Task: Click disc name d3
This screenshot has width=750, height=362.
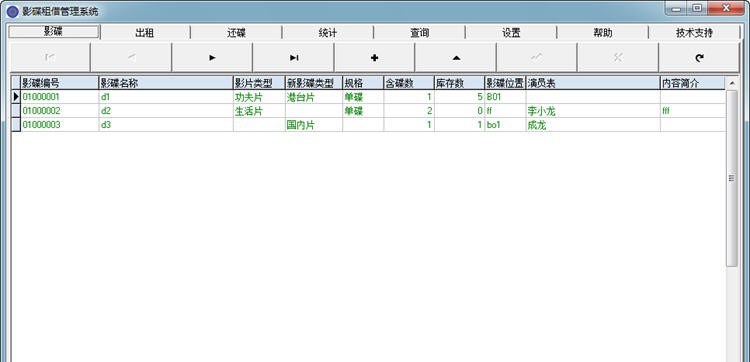Action: [165, 125]
